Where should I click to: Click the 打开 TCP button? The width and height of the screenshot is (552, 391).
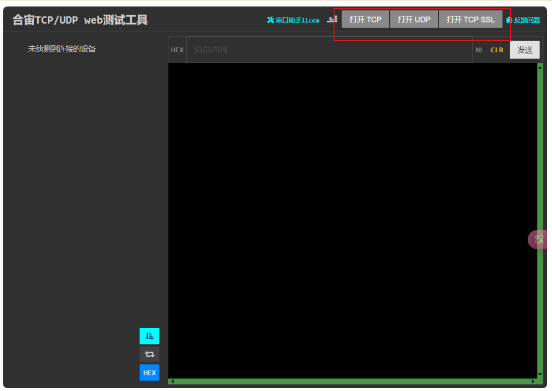tap(365, 20)
